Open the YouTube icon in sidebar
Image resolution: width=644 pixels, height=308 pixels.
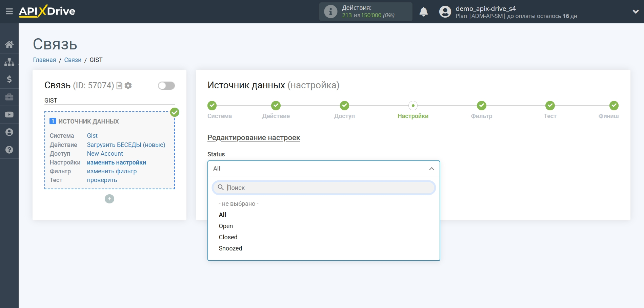coord(9,115)
